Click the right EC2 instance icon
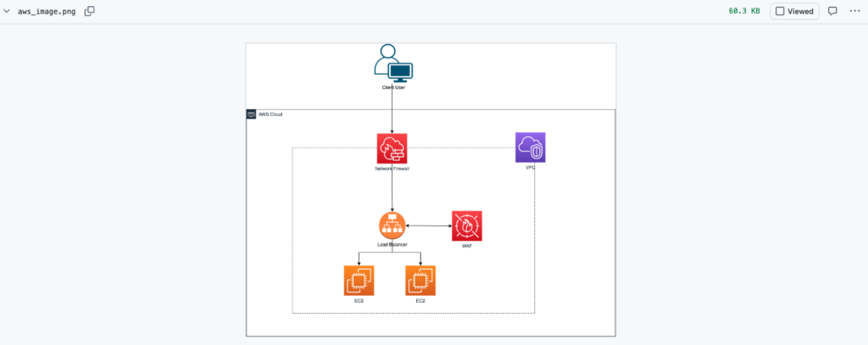 420,281
